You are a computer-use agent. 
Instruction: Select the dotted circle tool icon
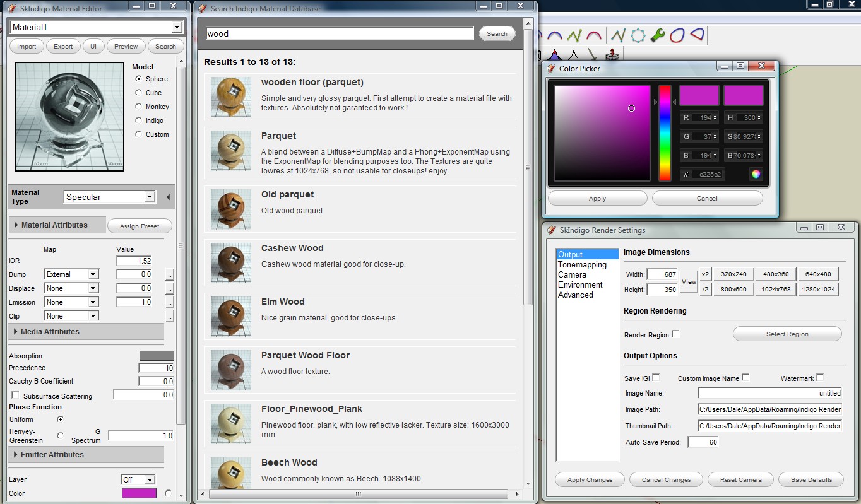point(638,35)
